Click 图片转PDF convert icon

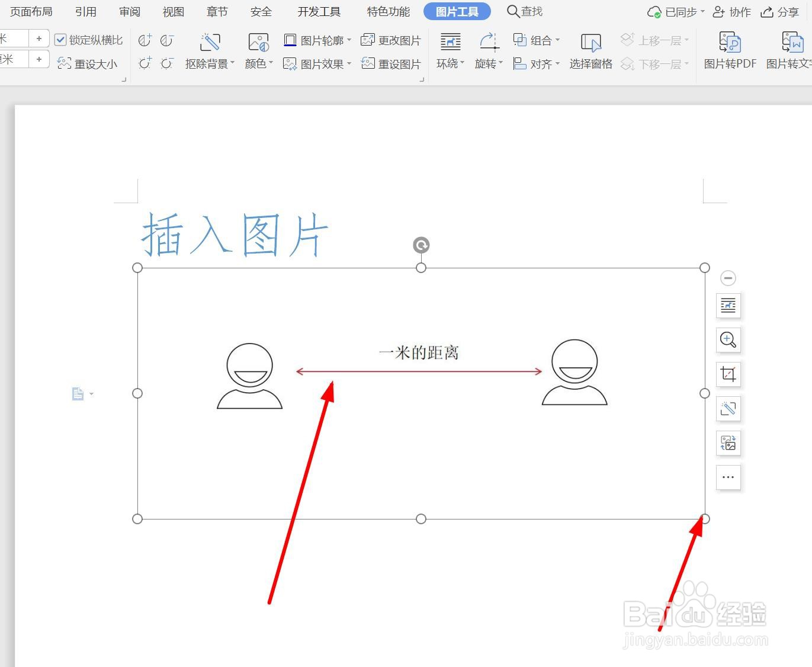click(x=730, y=42)
